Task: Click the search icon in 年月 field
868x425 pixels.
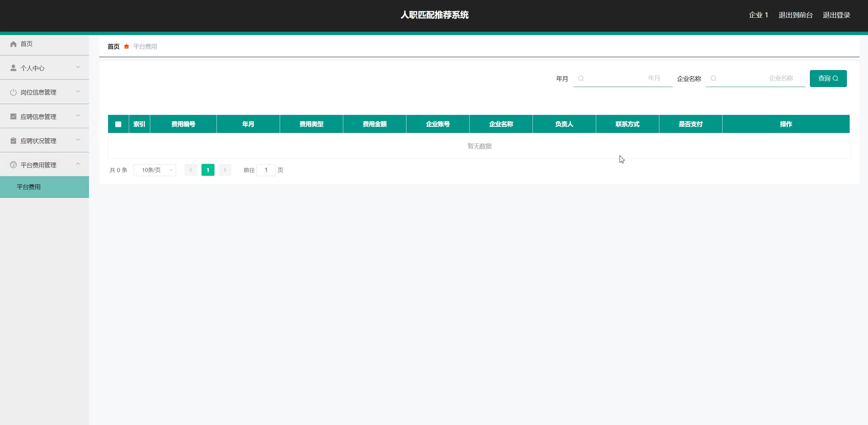Action: pyautogui.click(x=581, y=78)
